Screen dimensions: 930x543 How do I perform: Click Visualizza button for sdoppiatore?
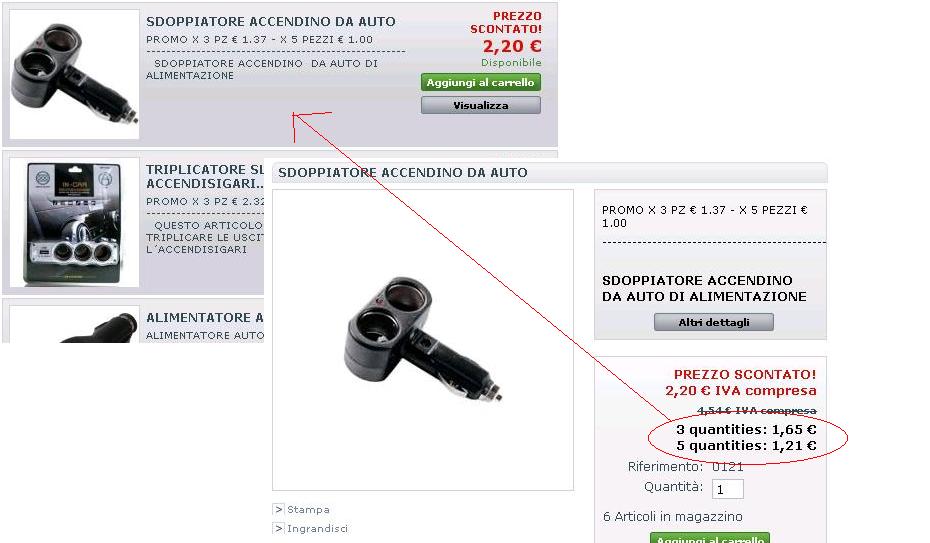pyautogui.click(x=480, y=106)
